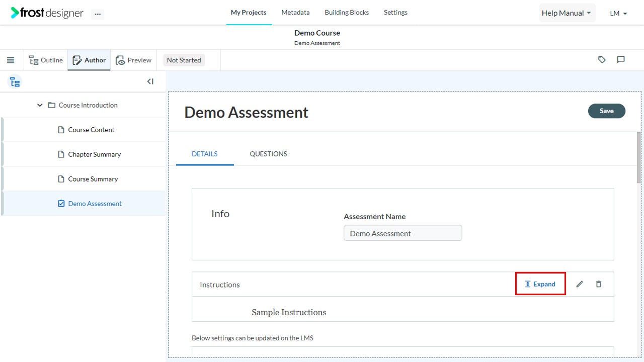Switch to the Outline view
644x362 pixels.
coord(46,60)
